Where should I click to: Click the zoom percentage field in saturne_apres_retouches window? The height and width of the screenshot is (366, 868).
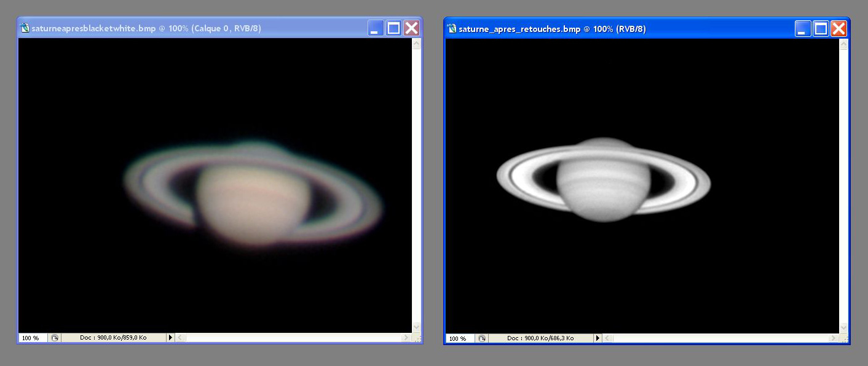pyautogui.click(x=460, y=338)
